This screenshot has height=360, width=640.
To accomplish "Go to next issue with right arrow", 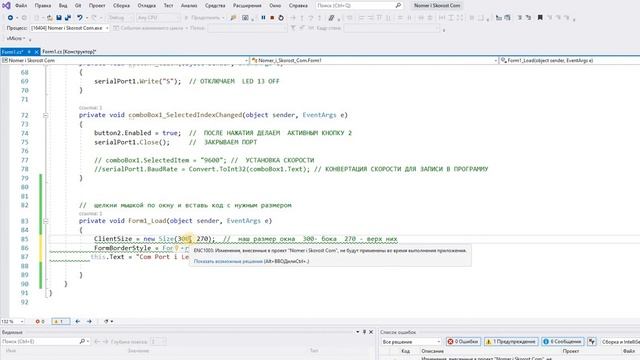I will pyautogui.click(x=89, y=321).
